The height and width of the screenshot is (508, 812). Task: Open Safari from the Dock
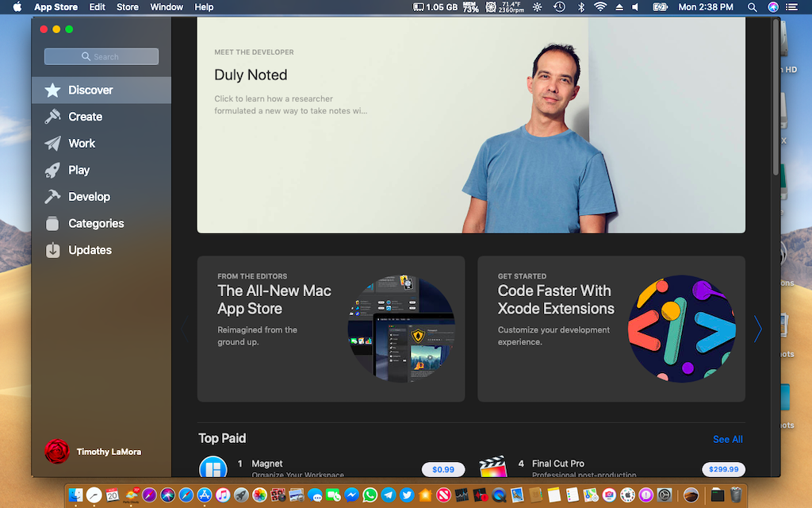pos(186,495)
